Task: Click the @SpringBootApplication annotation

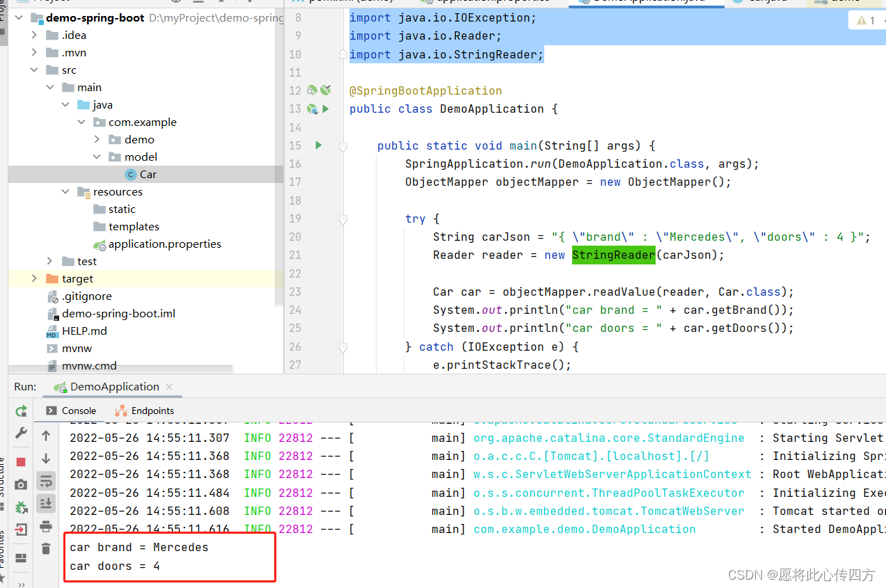Action: click(x=426, y=90)
